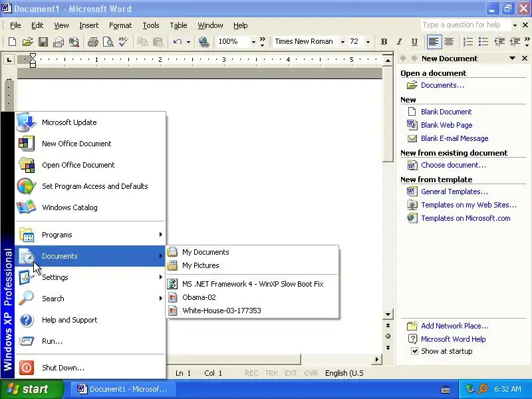Click General Templates... link
Image resolution: width=532 pixels, height=399 pixels.
(454, 192)
